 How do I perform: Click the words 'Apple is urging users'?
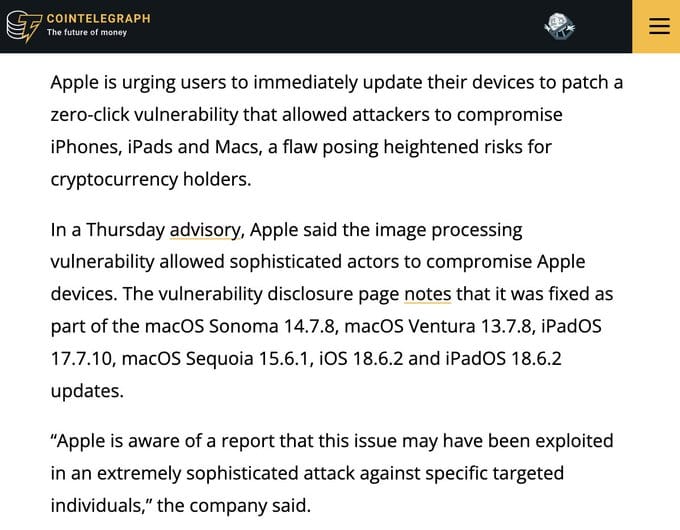[x=135, y=83]
